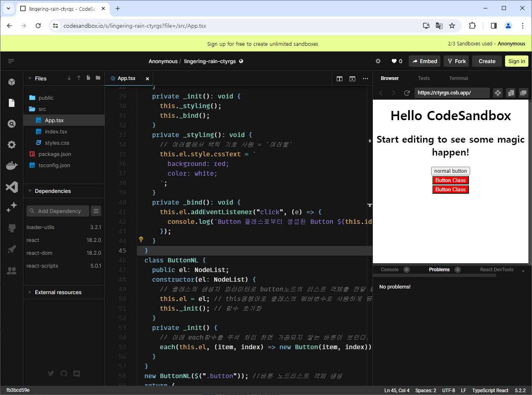This screenshot has height=395, width=532.
Task: Open the Console tab
Action: [x=390, y=270]
